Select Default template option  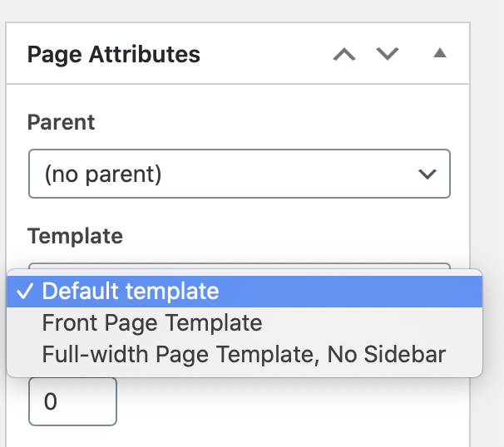(131, 292)
